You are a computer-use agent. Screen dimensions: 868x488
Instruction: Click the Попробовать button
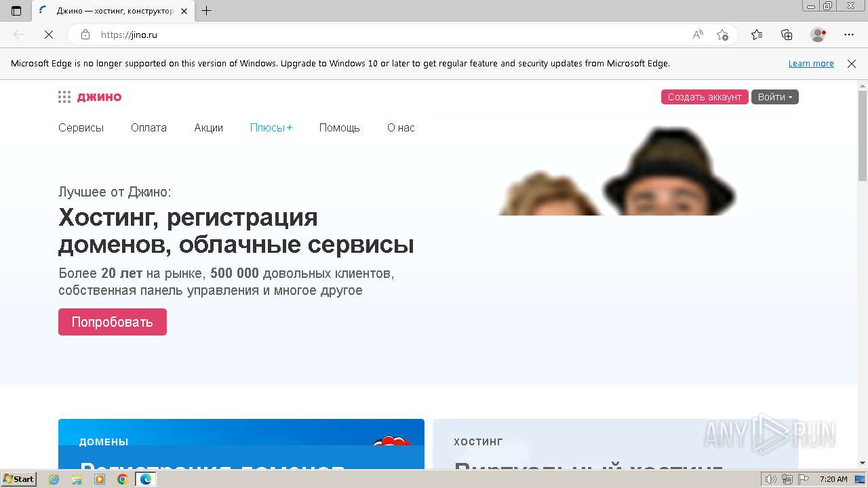[113, 322]
